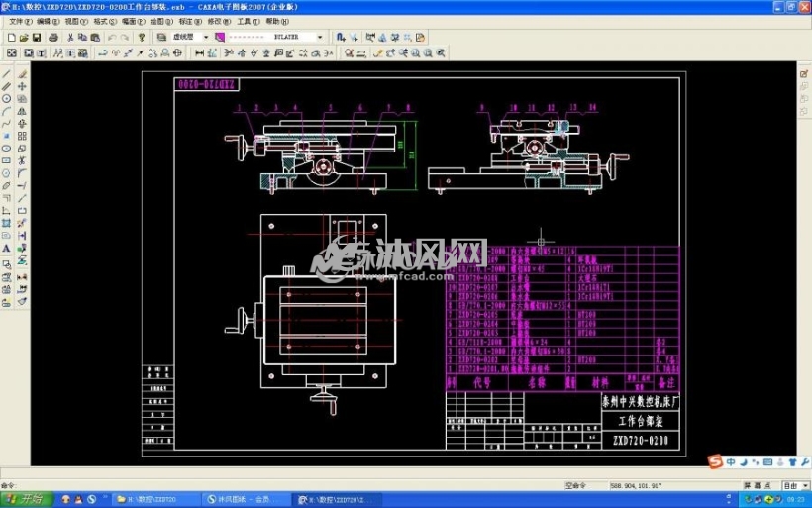This screenshot has width=812, height=508.
Task: Click the top icon on right-side panel
Action: 804,74
